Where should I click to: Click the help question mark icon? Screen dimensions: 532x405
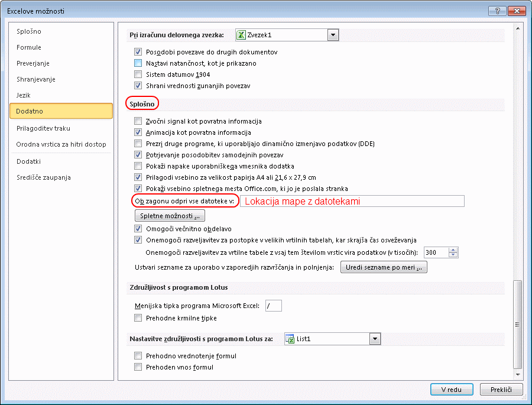498,11
